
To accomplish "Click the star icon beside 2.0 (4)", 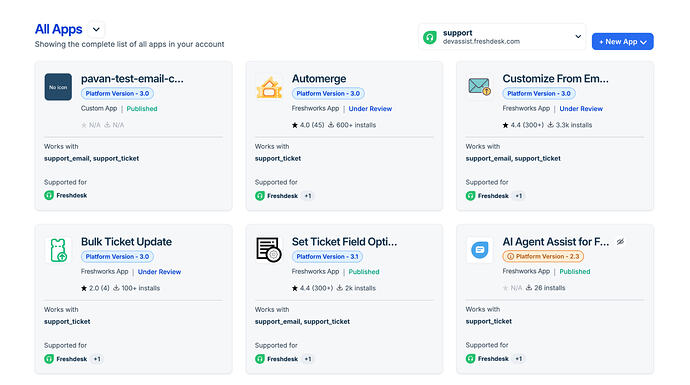I will pyautogui.click(x=84, y=288).
